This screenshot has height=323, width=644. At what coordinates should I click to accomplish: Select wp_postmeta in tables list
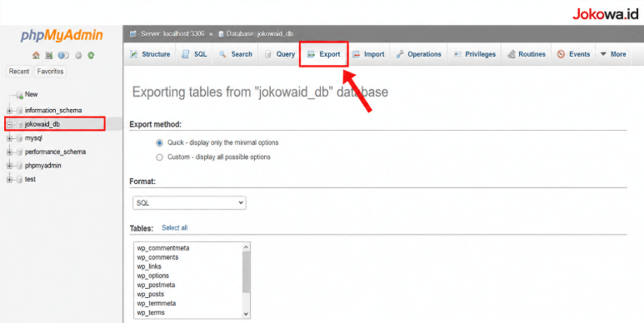(156, 285)
